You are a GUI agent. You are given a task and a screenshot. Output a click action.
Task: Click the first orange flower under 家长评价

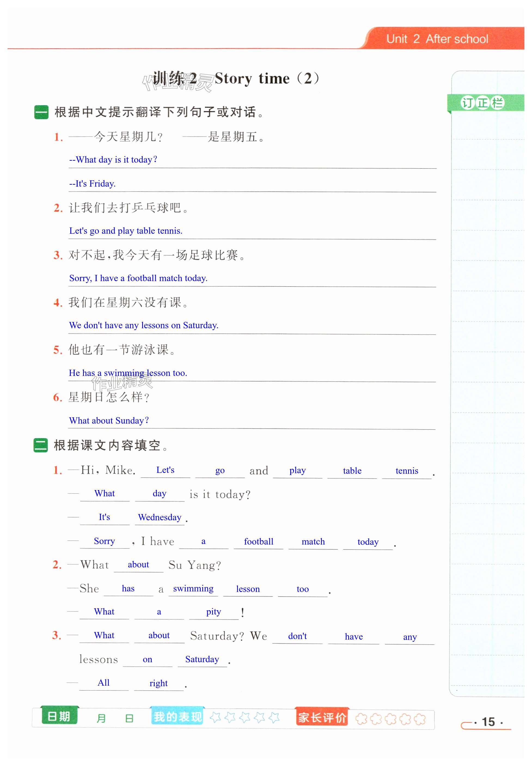click(x=361, y=719)
